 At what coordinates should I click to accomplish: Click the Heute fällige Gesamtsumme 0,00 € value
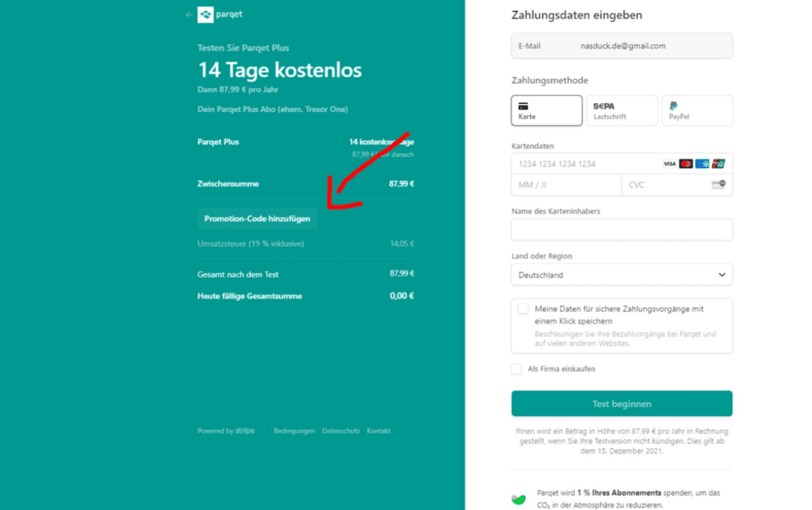coord(402,296)
